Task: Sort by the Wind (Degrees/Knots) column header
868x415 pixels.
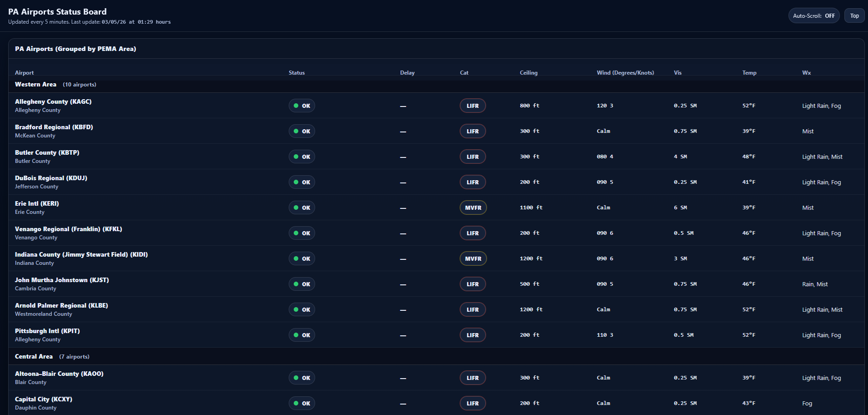Action: click(x=625, y=73)
